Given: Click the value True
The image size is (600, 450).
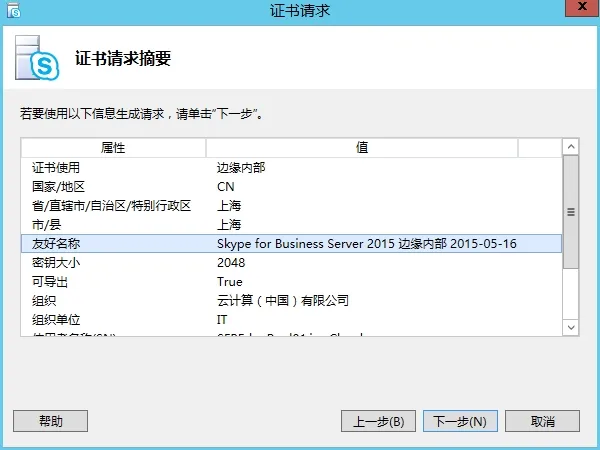Looking at the screenshot, I should pos(230,282).
